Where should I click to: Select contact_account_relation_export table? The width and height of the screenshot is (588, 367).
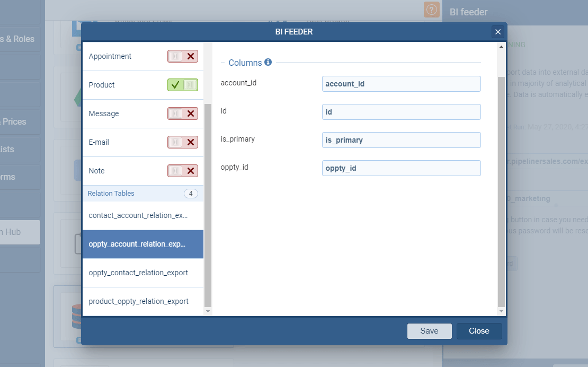[138, 215]
